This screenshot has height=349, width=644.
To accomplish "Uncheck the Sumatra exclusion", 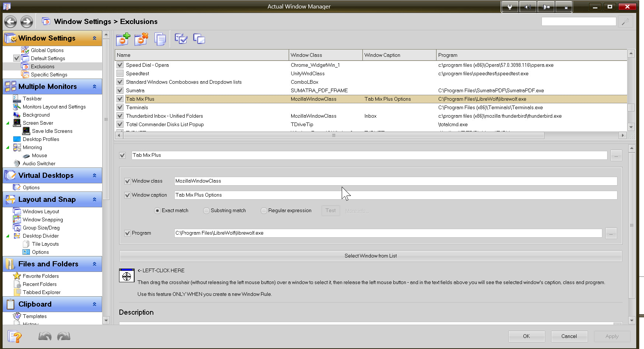I will 120,90.
